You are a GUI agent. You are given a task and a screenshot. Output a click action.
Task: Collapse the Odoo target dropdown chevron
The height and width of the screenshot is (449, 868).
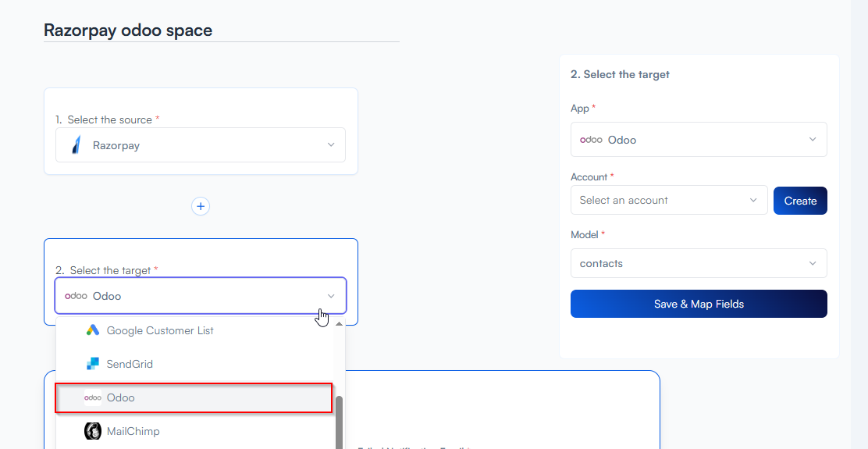pyautogui.click(x=331, y=296)
